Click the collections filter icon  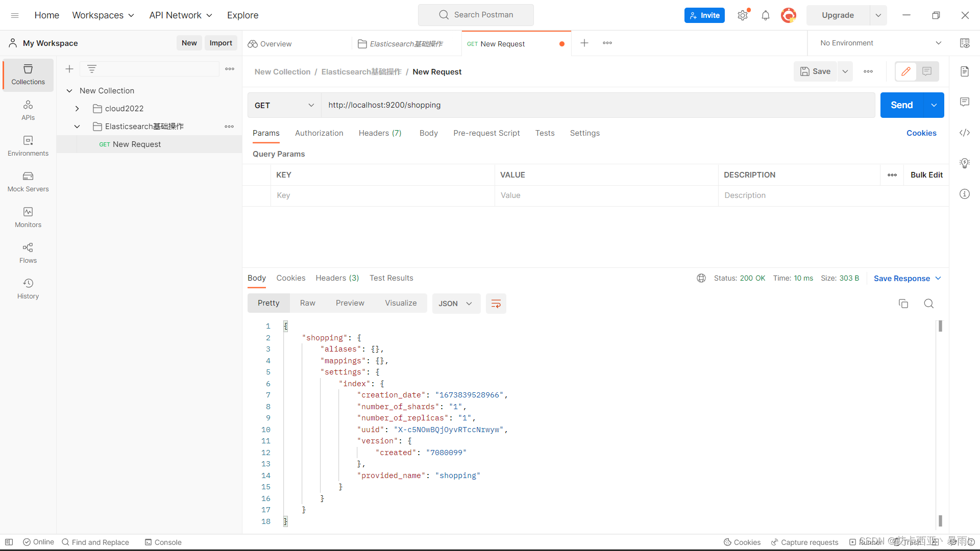point(92,69)
